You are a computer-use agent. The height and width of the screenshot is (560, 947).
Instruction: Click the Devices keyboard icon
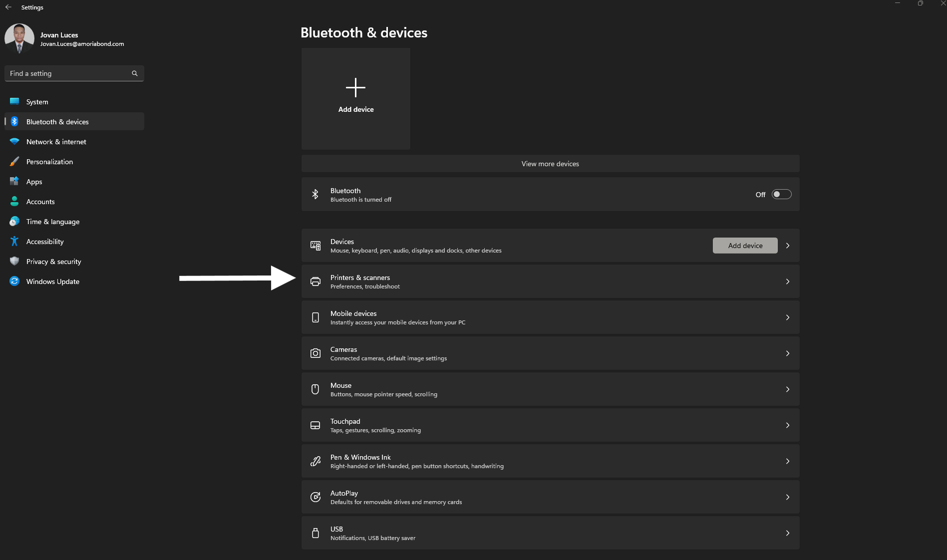(316, 246)
